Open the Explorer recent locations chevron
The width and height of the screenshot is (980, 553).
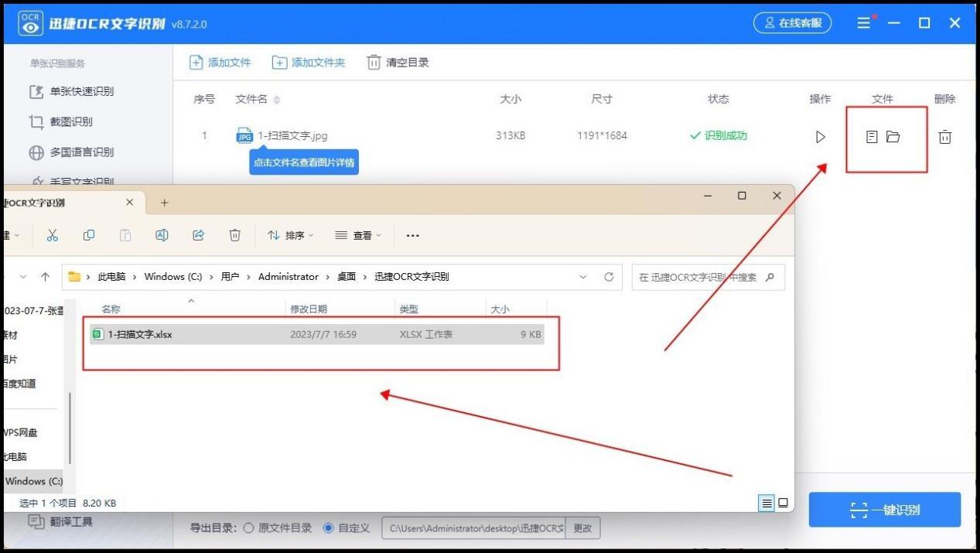(23, 276)
